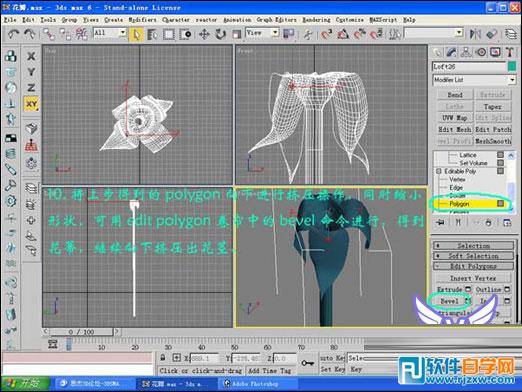Viewport: 522px width, 392px height.
Task: Switch to the Create command panel tab
Action: [x=437, y=52]
